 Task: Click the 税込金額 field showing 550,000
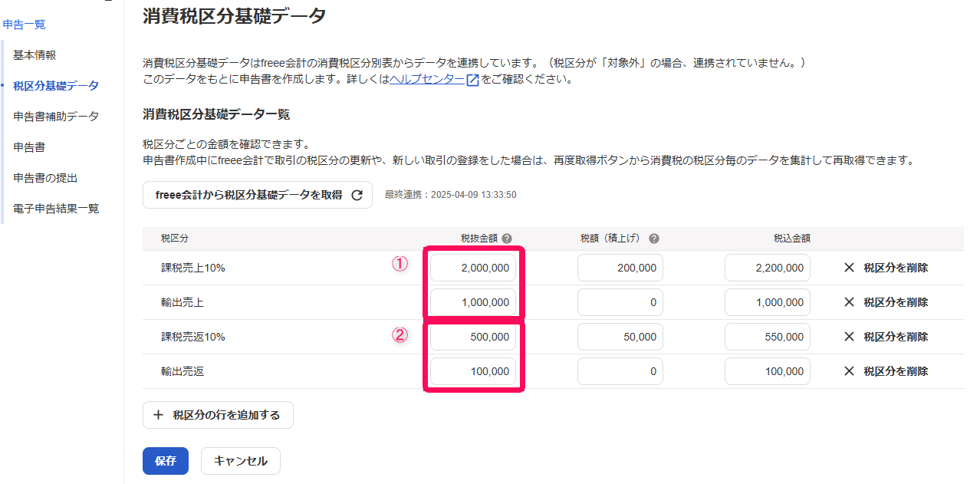768,337
